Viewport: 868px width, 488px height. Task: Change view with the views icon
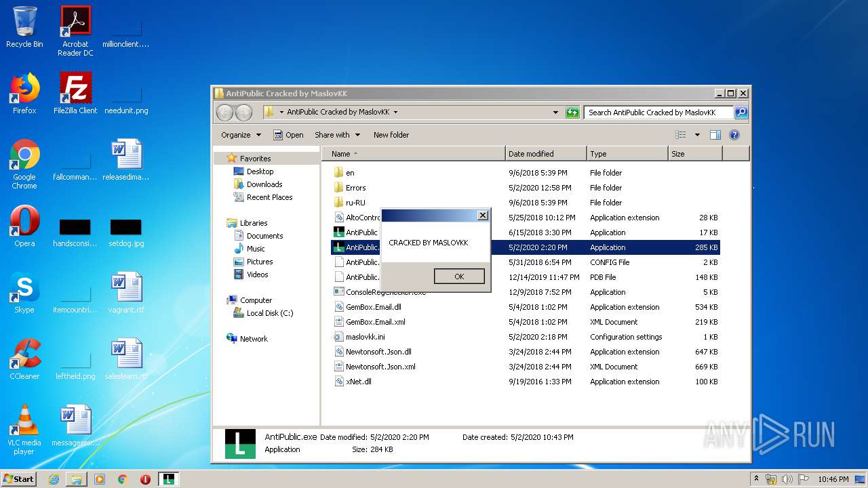pyautogui.click(x=680, y=135)
